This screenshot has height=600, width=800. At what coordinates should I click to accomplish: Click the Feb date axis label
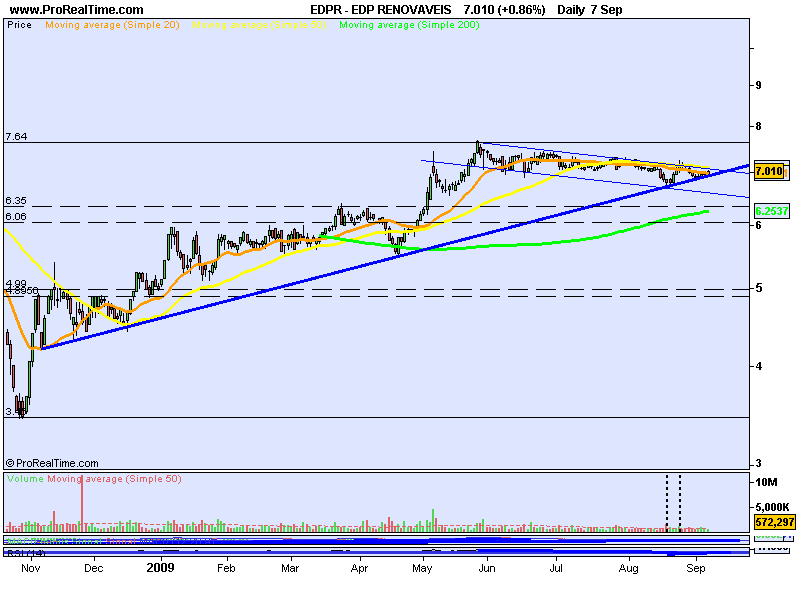tap(226, 568)
